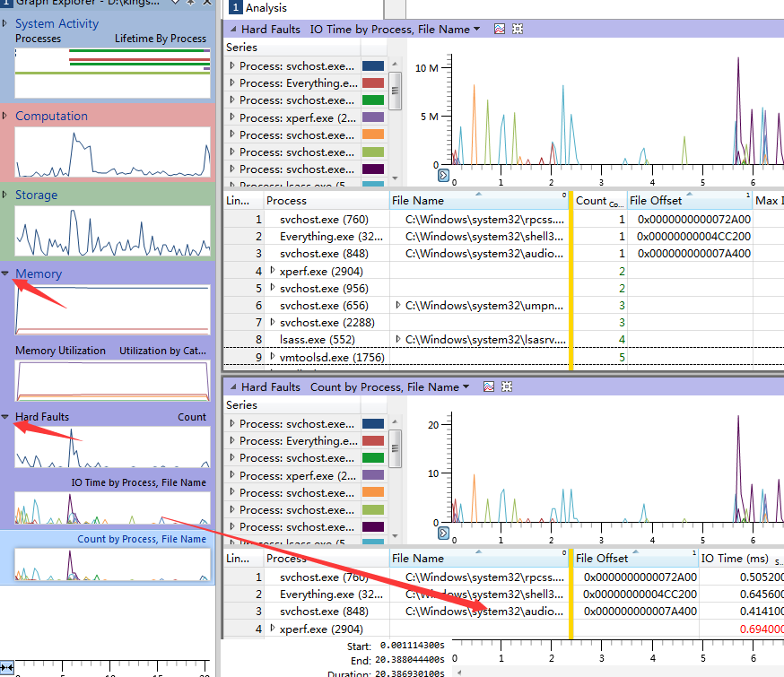Screen dimensions: 784x677
Task: Click the zoom icon under the IO Time chart axis
Action: tap(443, 176)
